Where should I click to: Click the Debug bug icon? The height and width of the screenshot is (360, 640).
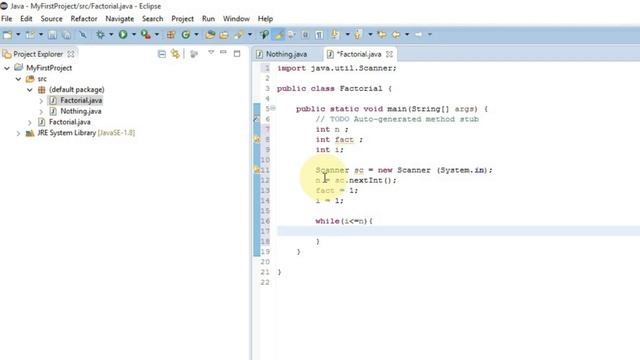100,35
